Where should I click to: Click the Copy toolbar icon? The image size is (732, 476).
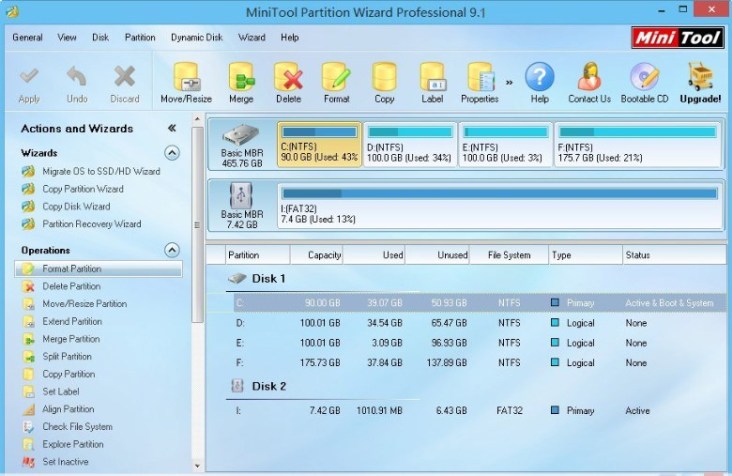tap(384, 77)
